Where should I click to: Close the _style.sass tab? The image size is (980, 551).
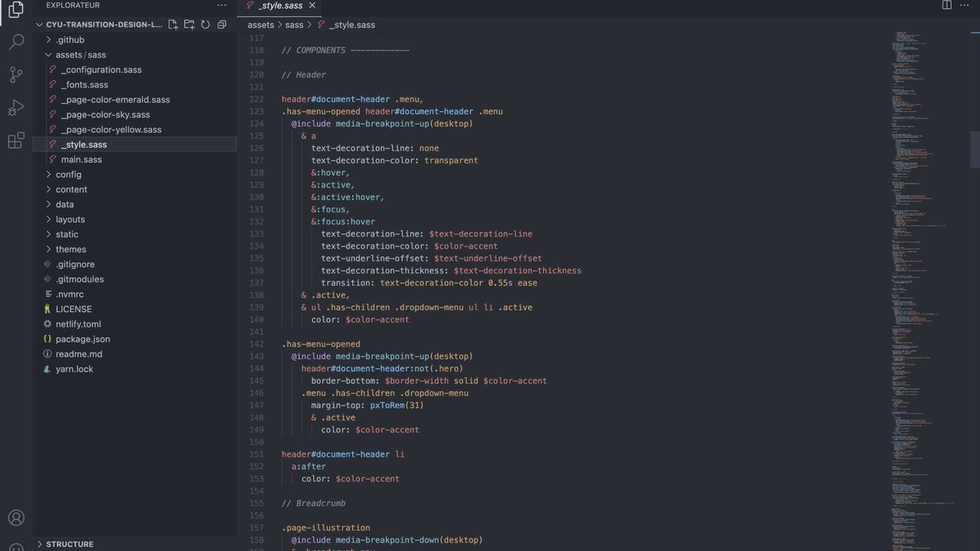click(312, 5)
